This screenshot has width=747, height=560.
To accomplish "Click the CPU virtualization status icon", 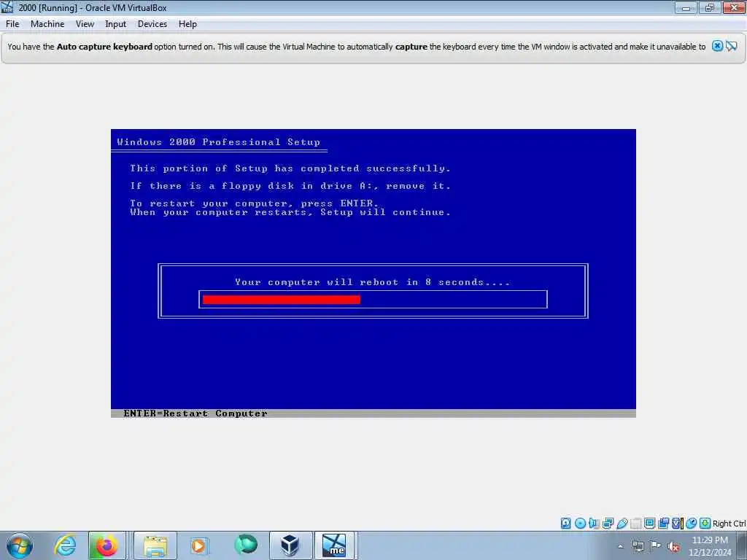I will 678,524.
